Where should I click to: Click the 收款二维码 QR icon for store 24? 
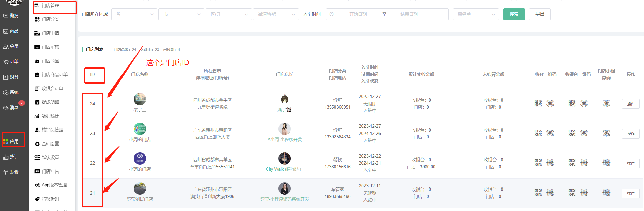(538, 103)
